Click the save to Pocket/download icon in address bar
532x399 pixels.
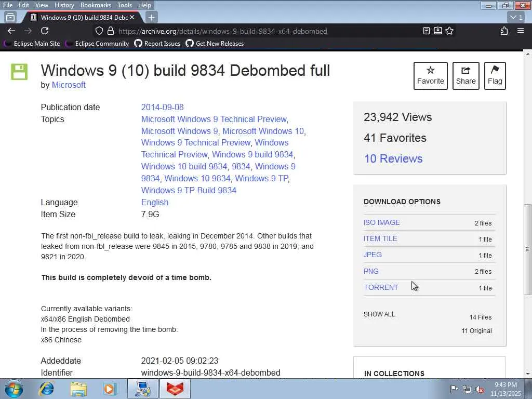click(437, 31)
